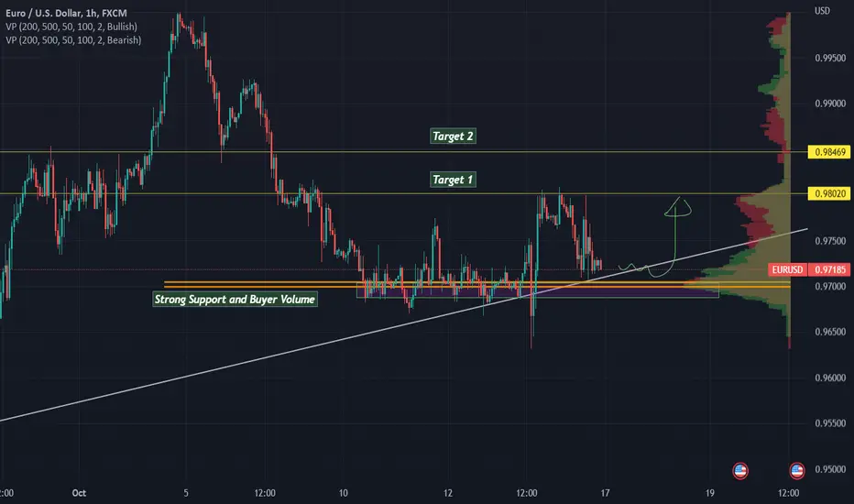Select the Strong Support and Buyer Volume label

tap(235, 299)
